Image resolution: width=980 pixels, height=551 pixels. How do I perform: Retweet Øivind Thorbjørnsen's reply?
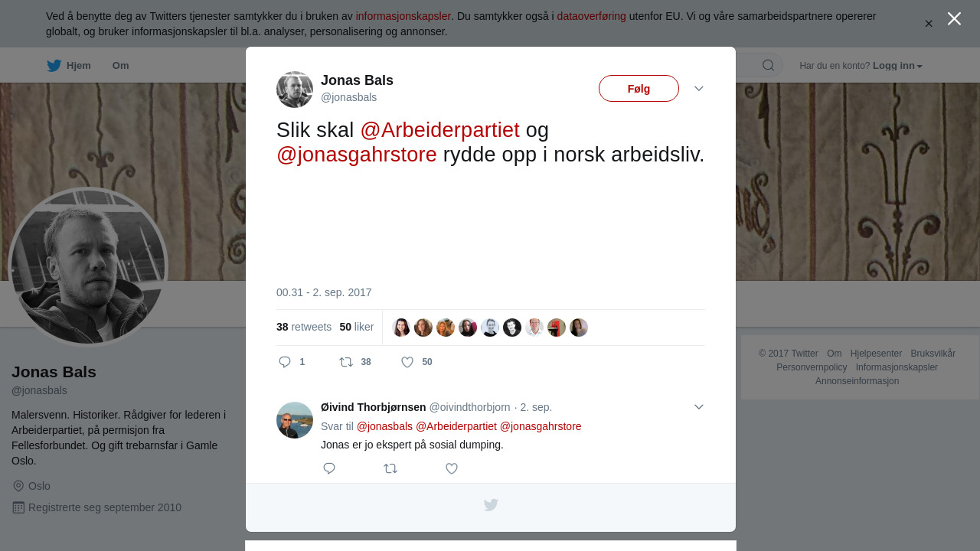pyautogui.click(x=390, y=468)
